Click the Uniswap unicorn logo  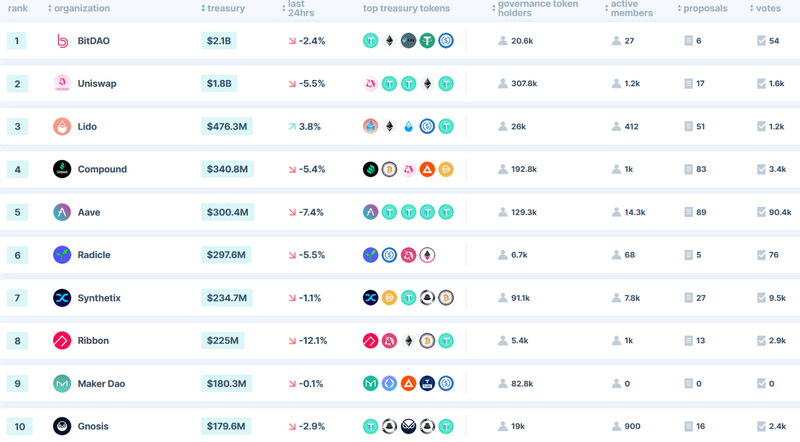[x=62, y=83]
